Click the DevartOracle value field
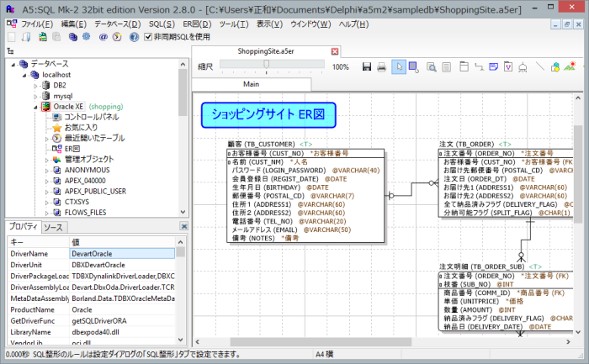The image size is (589, 364). [x=122, y=254]
